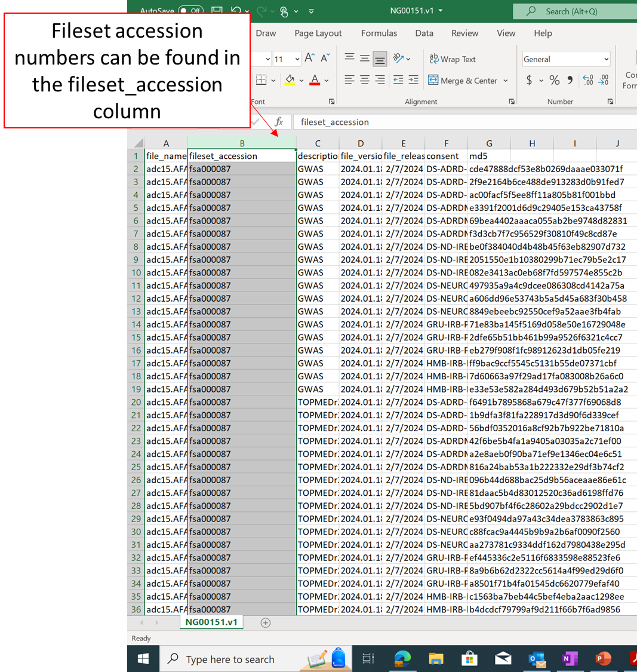This screenshot has width=637, height=672.
Task: Apply the yellow Fill Color swatch
Action: click(x=290, y=80)
